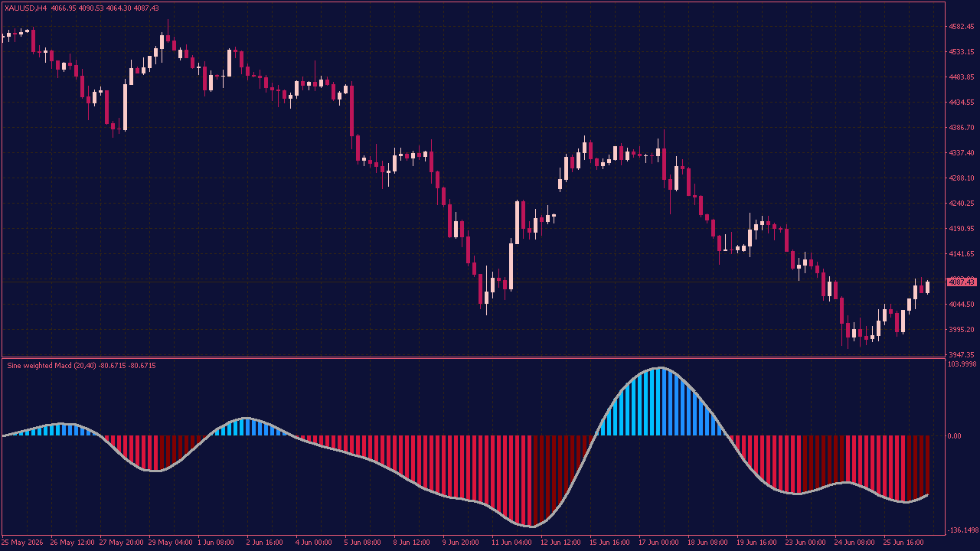The image size is (980, 551).
Task: Click the 4288.10 price axis label
Action: click(961, 178)
